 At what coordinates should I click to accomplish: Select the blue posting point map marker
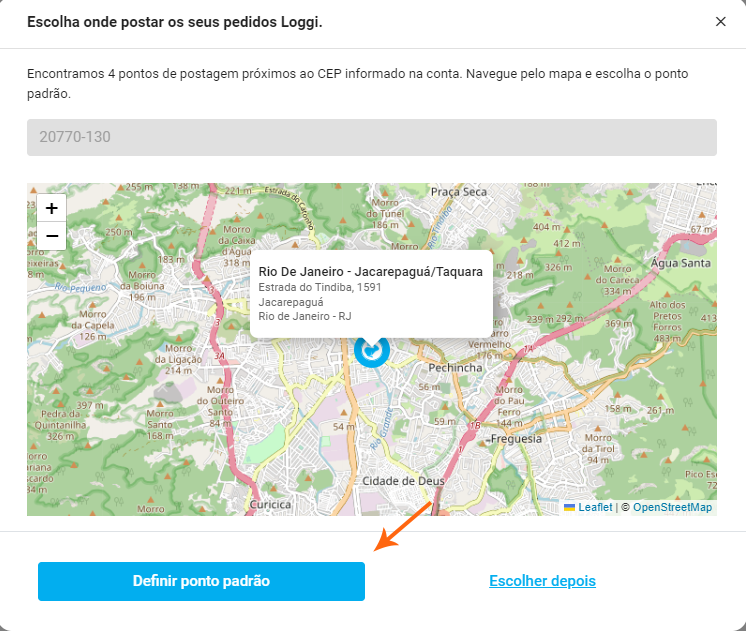point(372,351)
